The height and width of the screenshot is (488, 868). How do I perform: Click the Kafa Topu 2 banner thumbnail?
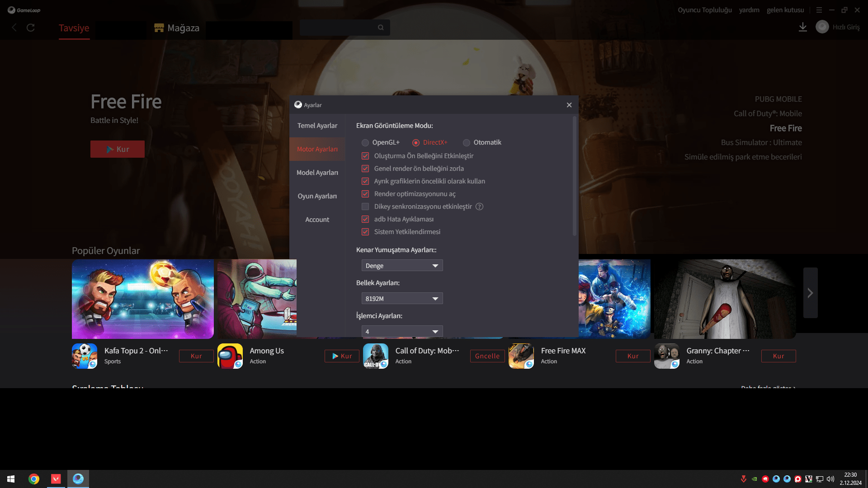143,299
